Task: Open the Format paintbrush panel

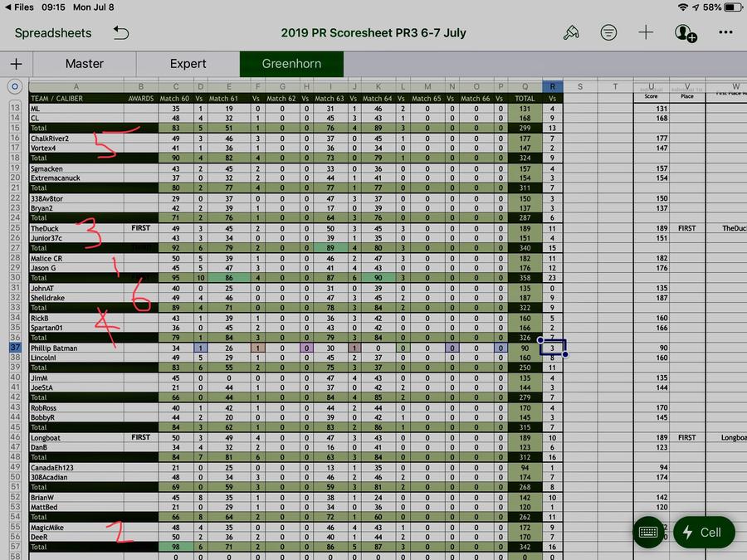Action: pos(571,33)
